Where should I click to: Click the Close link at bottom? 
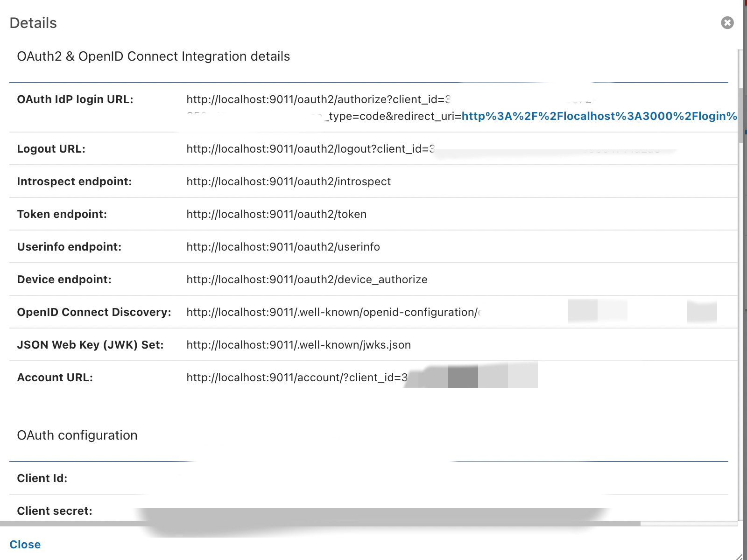click(25, 545)
